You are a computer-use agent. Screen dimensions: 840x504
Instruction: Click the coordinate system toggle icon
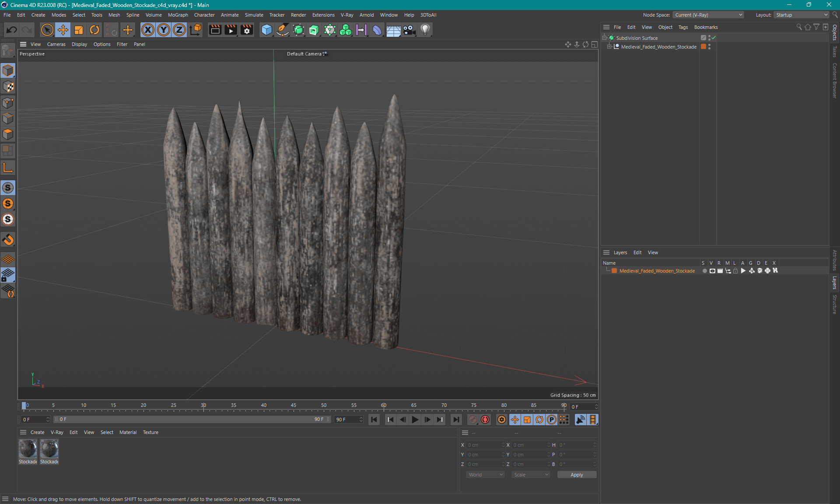[x=196, y=30]
